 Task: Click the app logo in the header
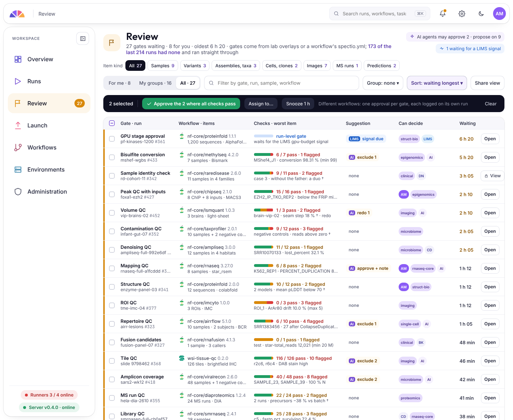17,14
